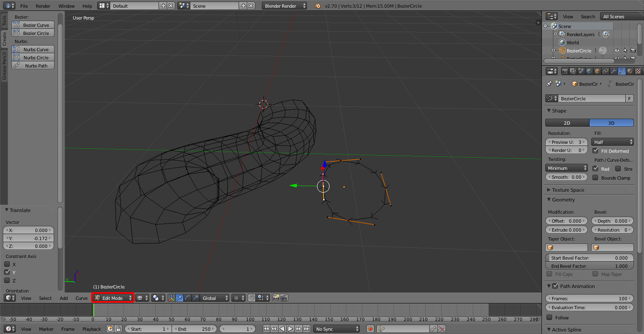Disable the Y constraint axis checkbox
This screenshot has height=334, width=644.
coord(7,272)
